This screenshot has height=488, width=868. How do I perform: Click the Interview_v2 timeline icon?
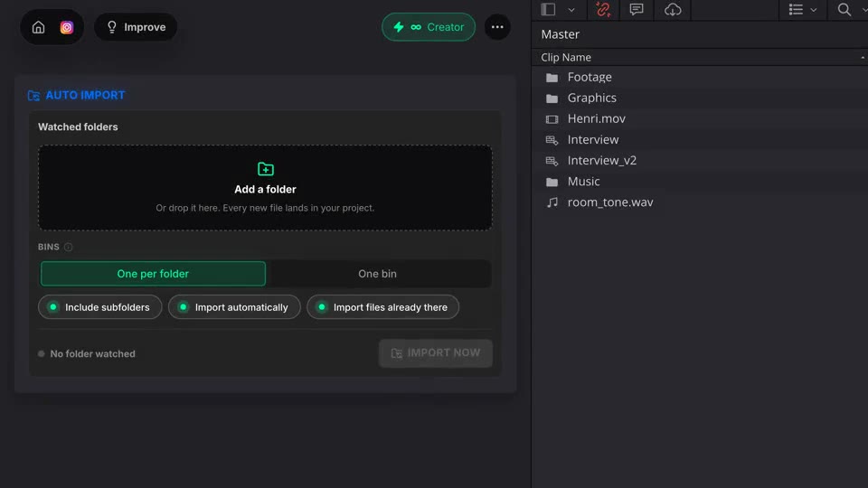552,161
